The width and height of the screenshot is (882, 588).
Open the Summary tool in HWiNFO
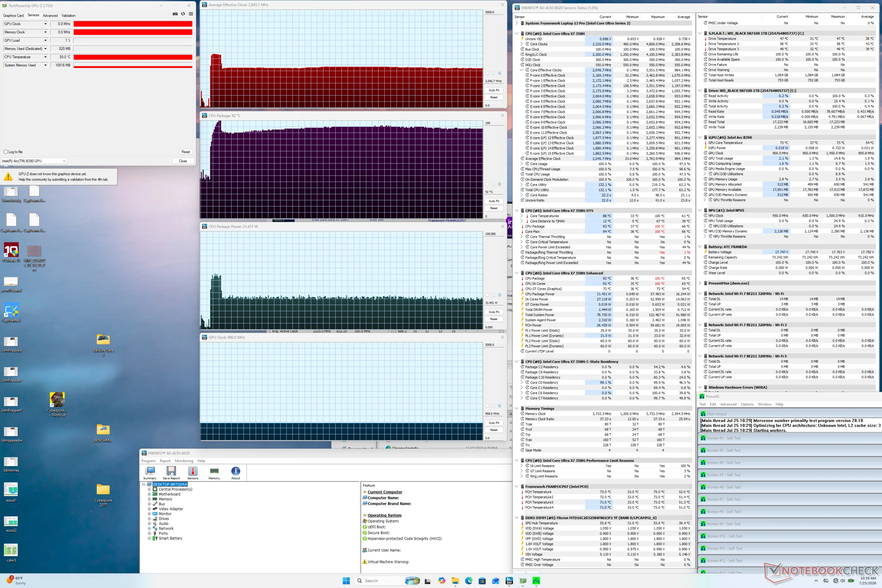150,473
